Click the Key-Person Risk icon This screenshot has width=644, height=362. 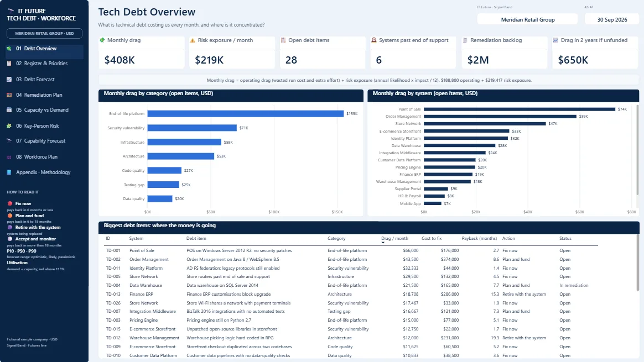click(x=9, y=126)
